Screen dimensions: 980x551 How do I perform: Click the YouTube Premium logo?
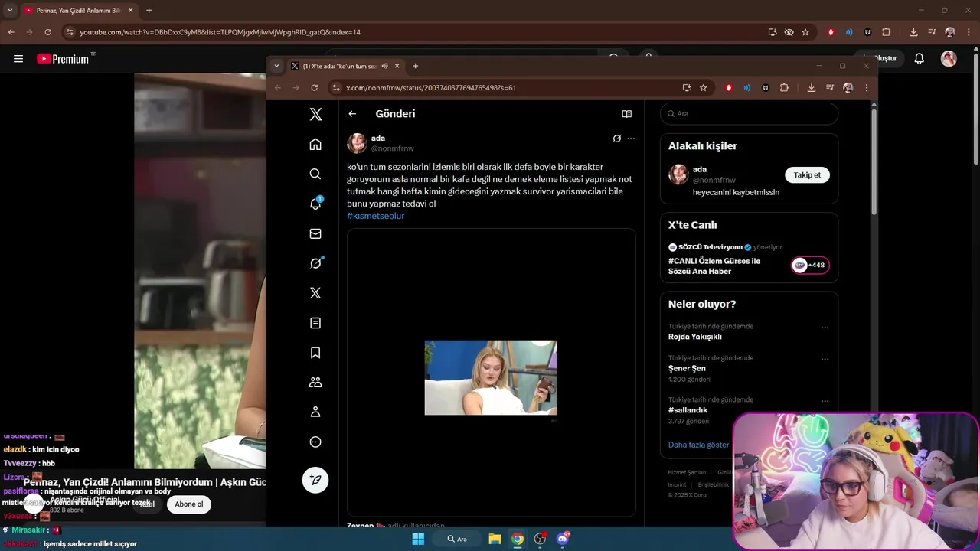(x=63, y=59)
